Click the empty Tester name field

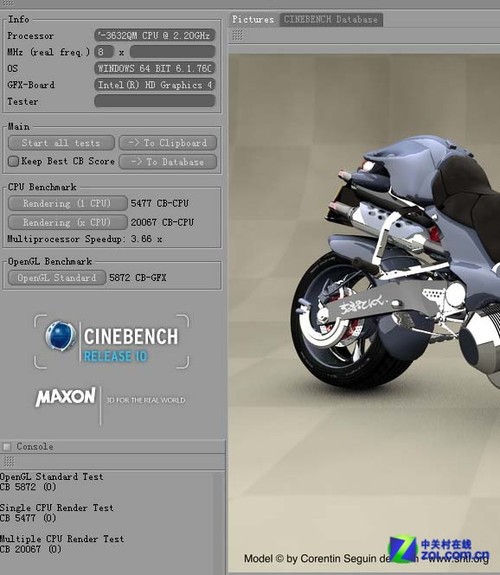pyautogui.click(x=154, y=101)
